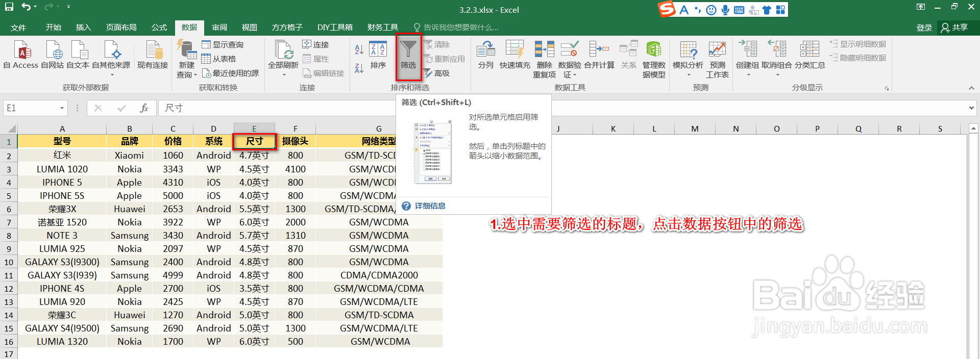Click Text to Columns (分列)
The width and height of the screenshot is (980, 359).
[486, 55]
